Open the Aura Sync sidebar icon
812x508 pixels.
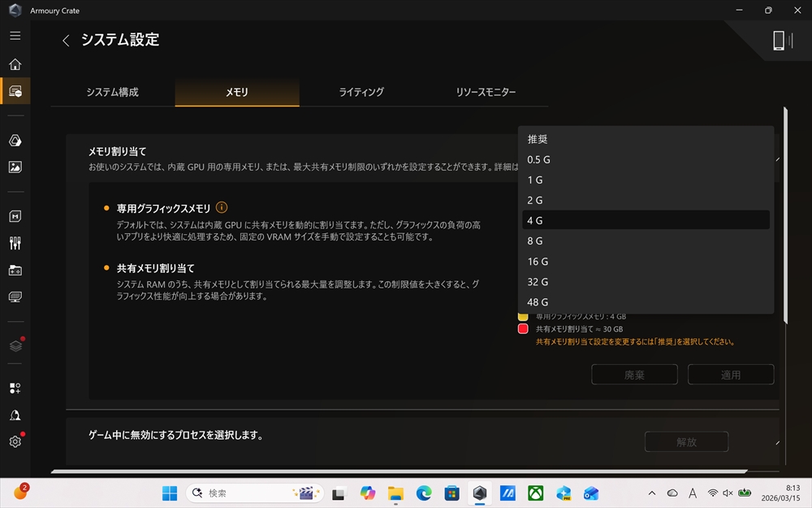click(x=15, y=141)
